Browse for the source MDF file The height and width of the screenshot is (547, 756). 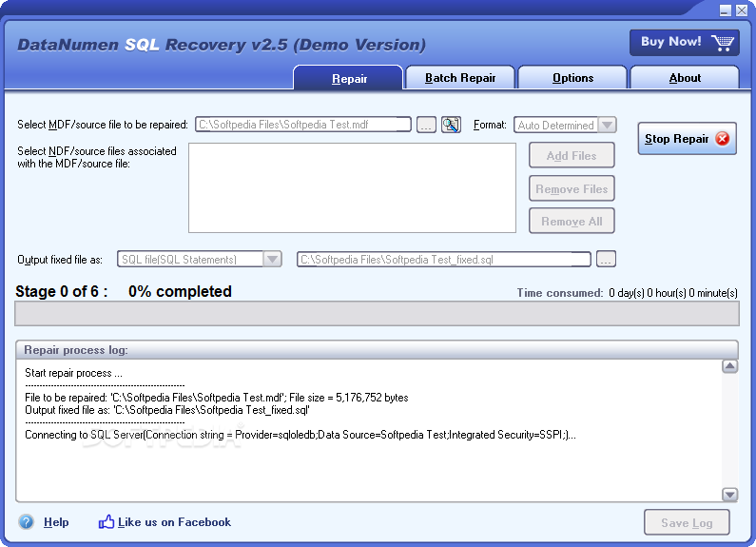click(x=426, y=125)
